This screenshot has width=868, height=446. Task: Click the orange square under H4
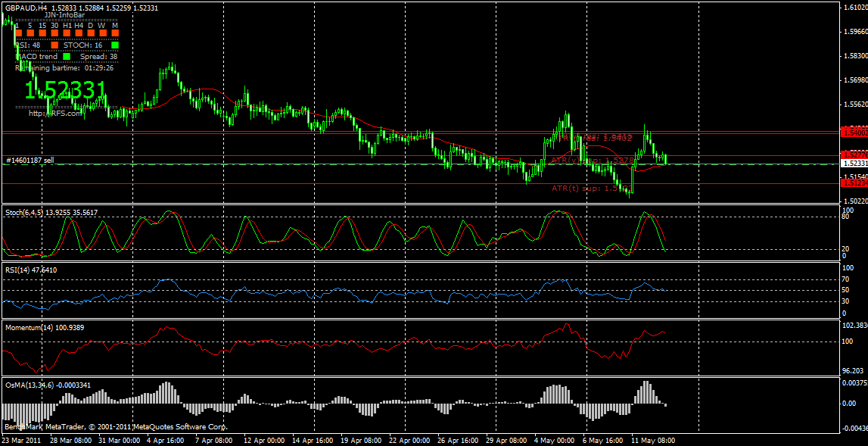(79, 34)
